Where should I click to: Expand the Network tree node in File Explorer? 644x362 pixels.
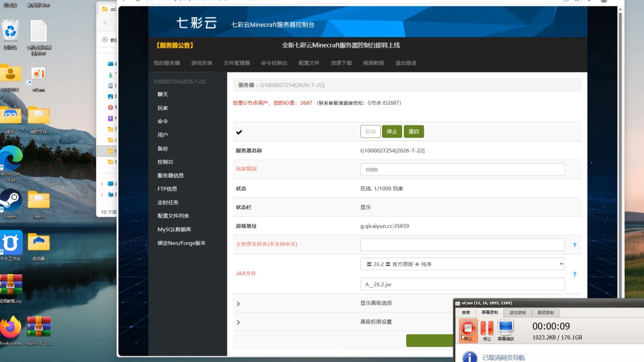[102, 195]
